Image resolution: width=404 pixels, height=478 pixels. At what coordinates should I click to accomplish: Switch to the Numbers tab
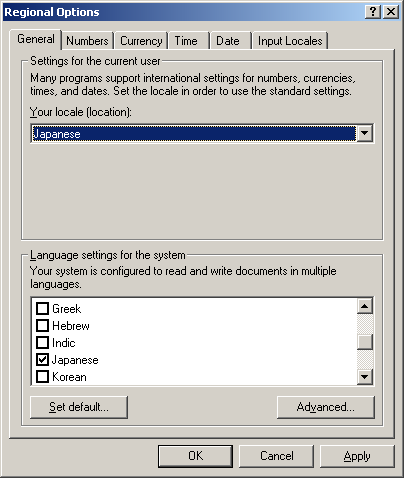[87, 41]
